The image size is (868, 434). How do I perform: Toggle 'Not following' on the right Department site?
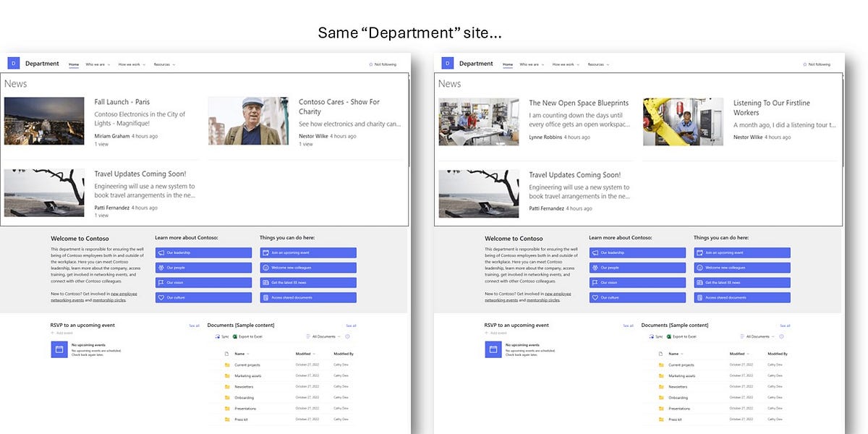pos(817,64)
